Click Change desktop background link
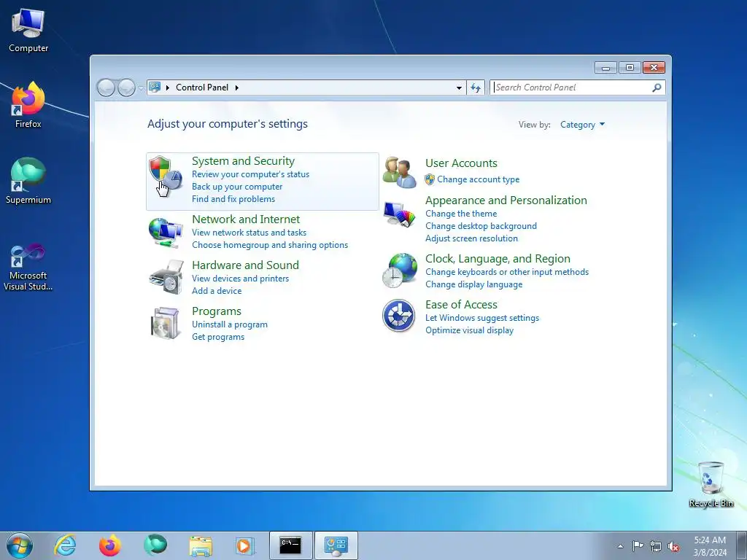Image resolution: width=747 pixels, height=560 pixels. tap(481, 226)
